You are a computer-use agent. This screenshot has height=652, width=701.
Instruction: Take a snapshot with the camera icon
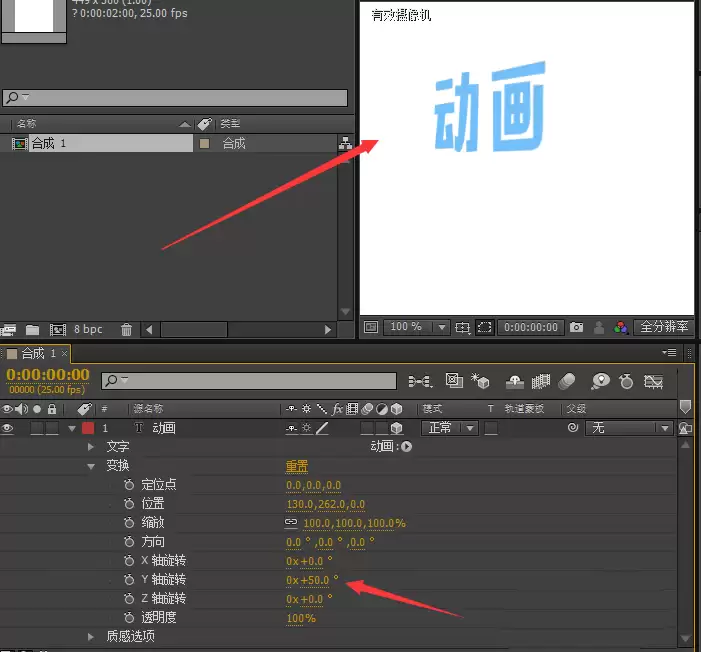coord(576,327)
